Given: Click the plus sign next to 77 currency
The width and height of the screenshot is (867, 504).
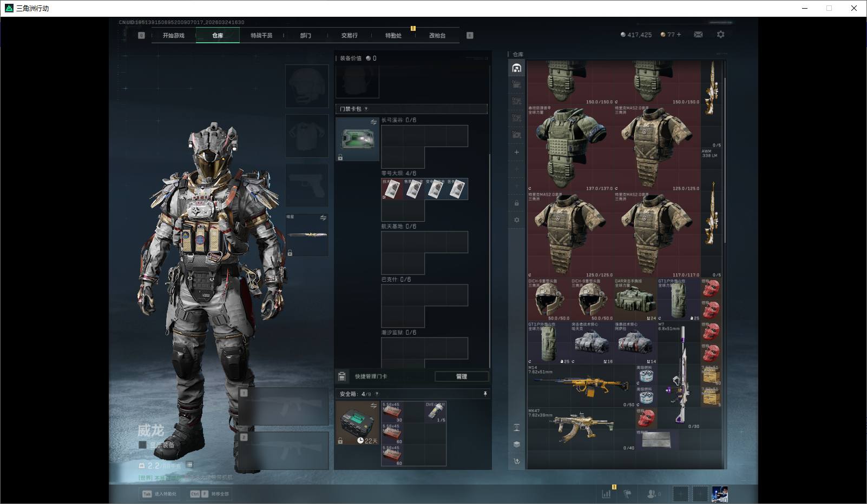Looking at the screenshot, I should click(x=679, y=35).
